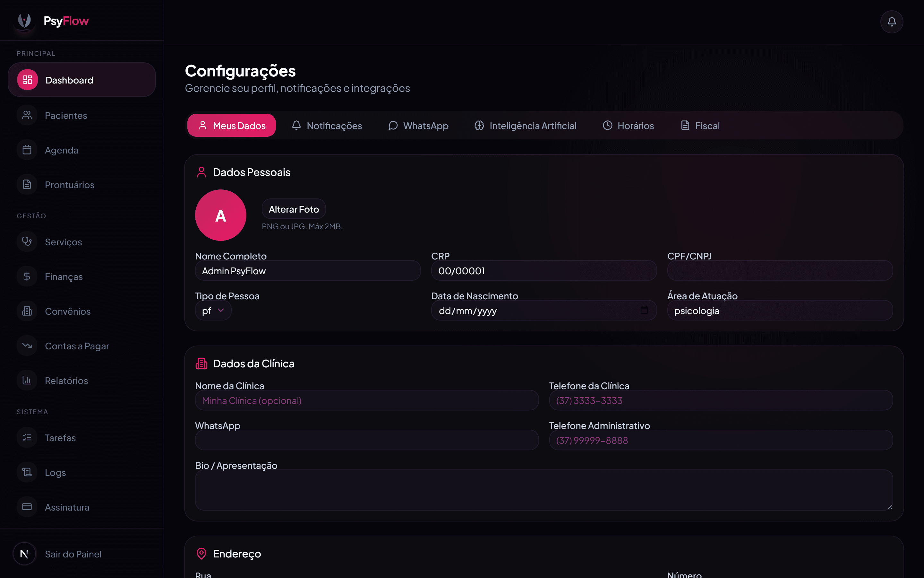Viewport: 924px width, 578px height.
Task: Focus the CPF/CNPJ input field
Action: point(780,271)
